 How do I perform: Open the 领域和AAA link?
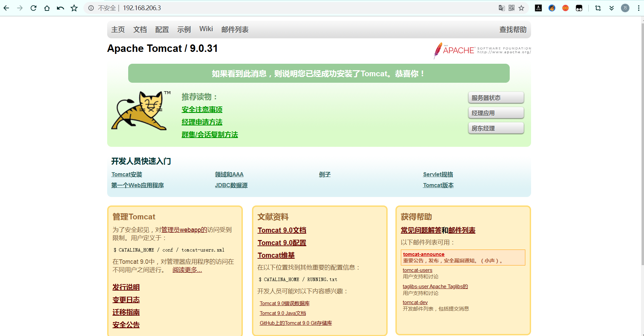tap(229, 174)
